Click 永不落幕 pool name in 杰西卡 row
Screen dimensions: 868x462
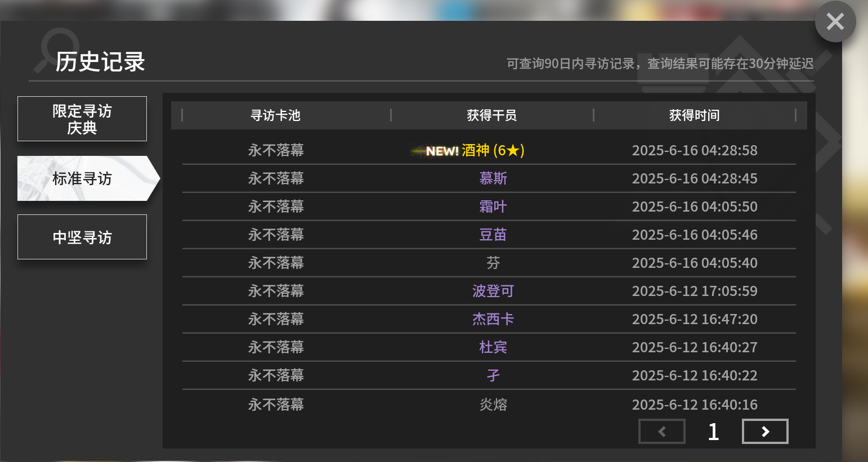[276, 319]
